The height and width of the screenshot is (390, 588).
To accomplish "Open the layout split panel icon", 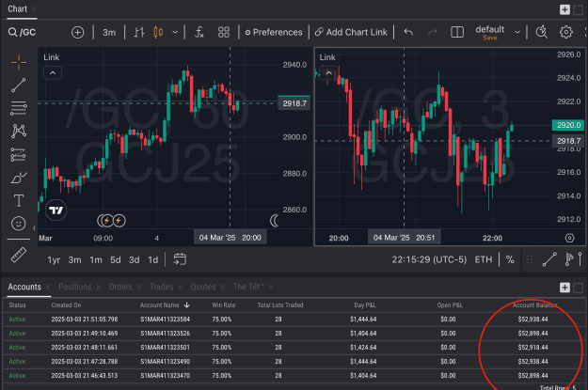I will tap(456, 32).
